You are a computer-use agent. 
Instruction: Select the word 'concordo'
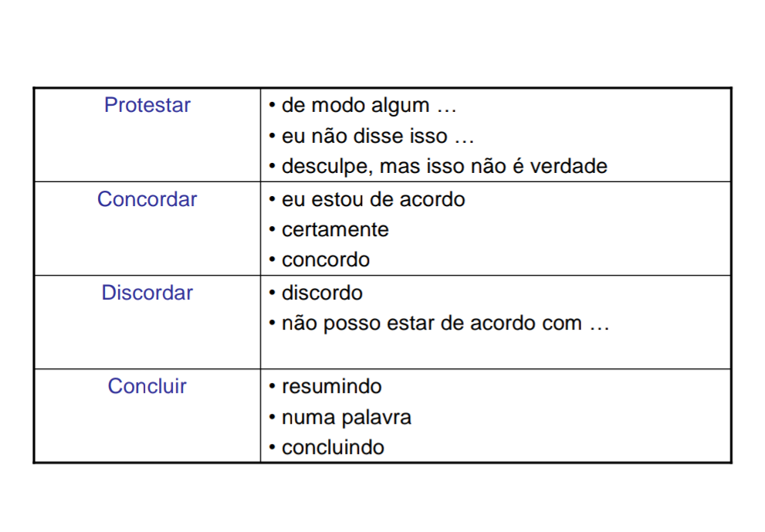[326, 260]
